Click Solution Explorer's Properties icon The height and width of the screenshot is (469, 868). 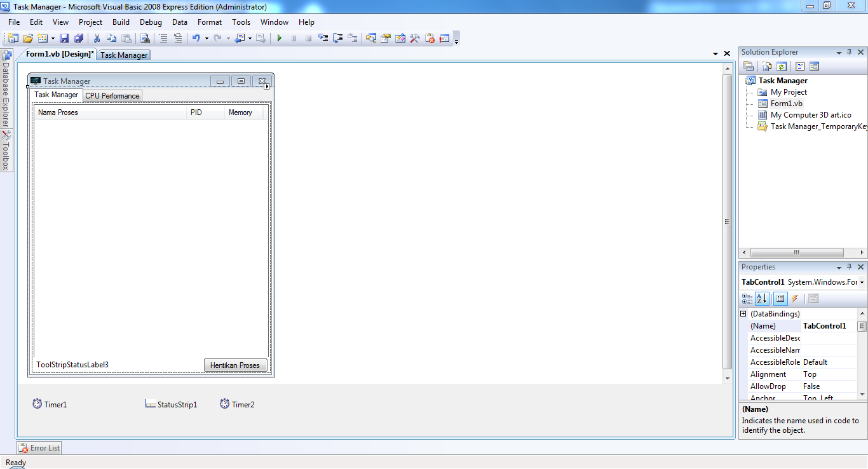tap(749, 66)
